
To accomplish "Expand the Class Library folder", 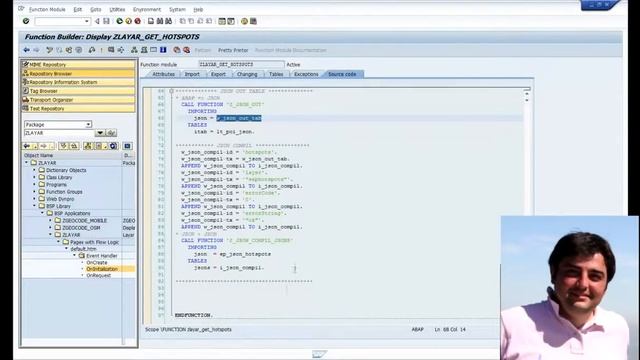I will tap(34, 177).
